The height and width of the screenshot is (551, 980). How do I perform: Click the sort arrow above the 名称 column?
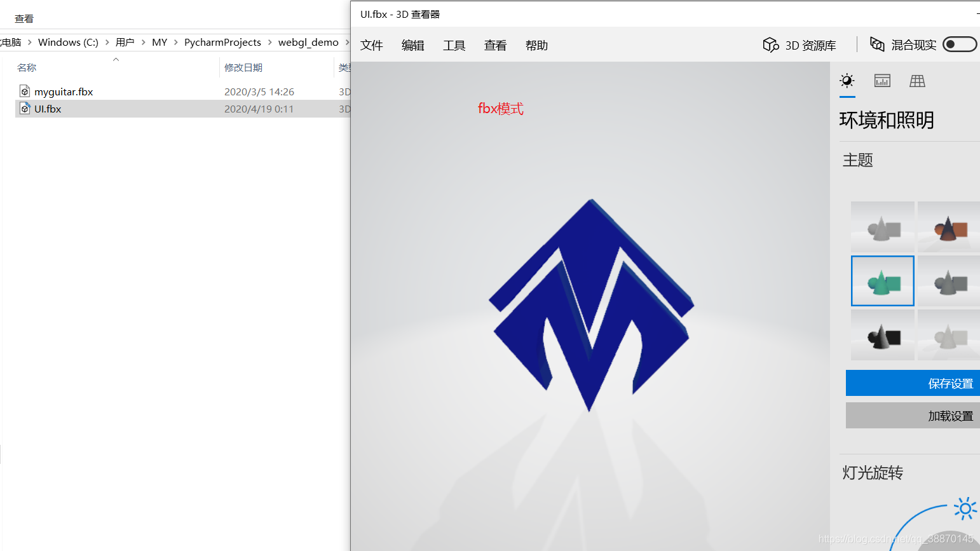116,60
